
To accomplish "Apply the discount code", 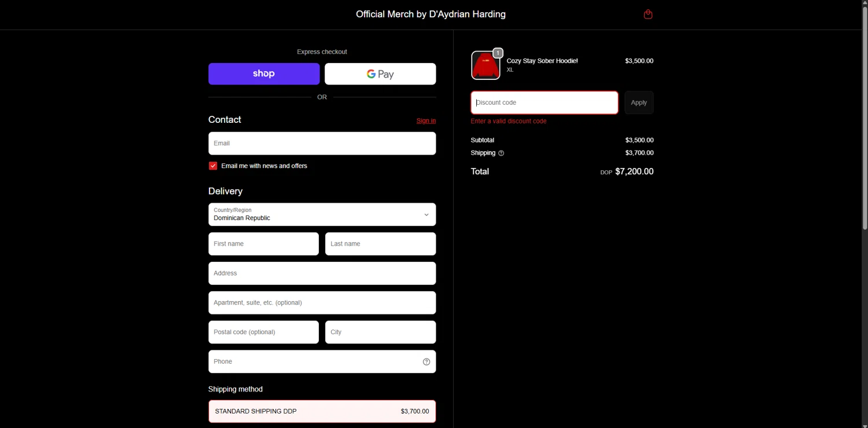I will (639, 103).
